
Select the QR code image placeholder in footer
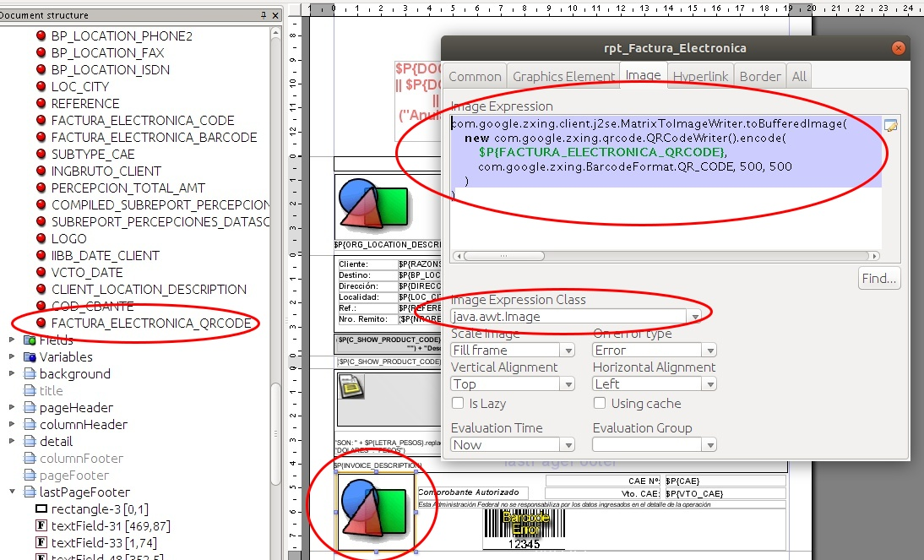point(376,512)
